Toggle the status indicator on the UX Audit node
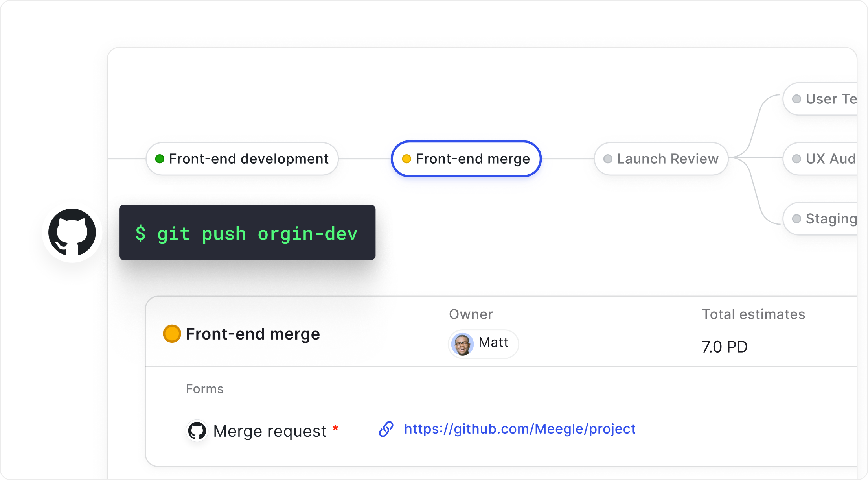The height and width of the screenshot is (480, 868). coord(796,159)
